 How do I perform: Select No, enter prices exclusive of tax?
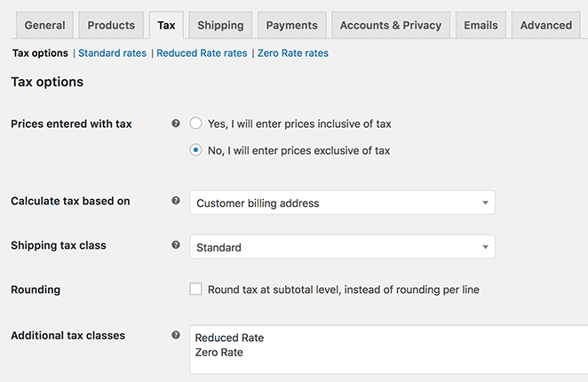[196, 151]
